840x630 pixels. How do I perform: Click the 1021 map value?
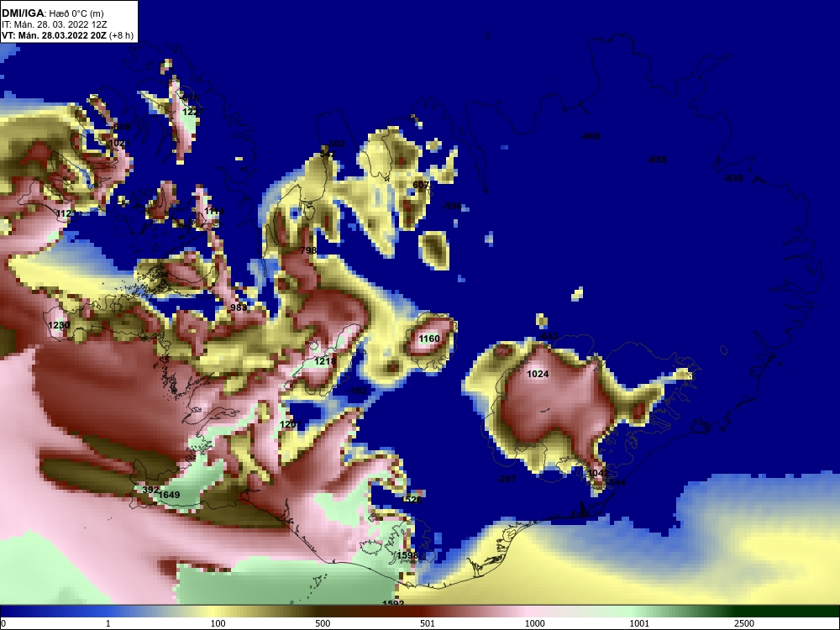click(119, 143)
